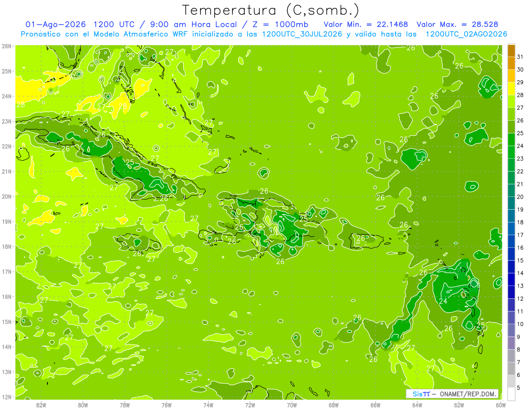Click the initialization time '1200UTC_30JUL2026'
The image size is (532, 411).
click(302, 34)
